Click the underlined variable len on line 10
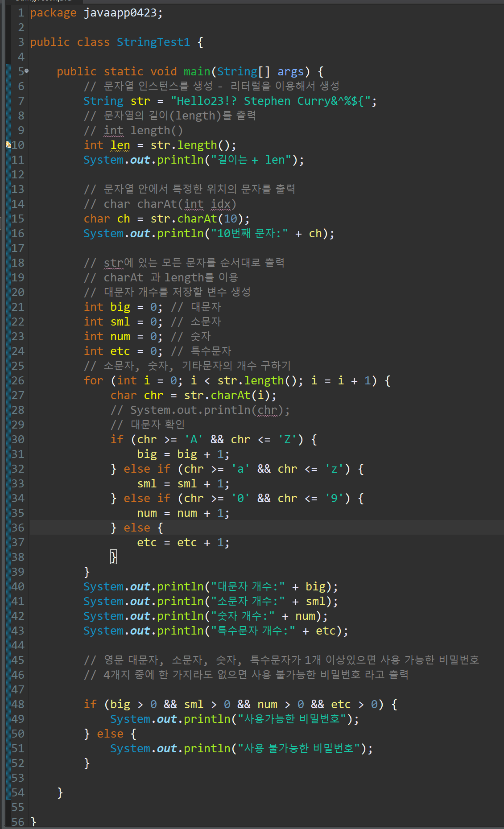The height and width of the screenshot is (829, 504). pyautogui.click(x=120, y=145)
